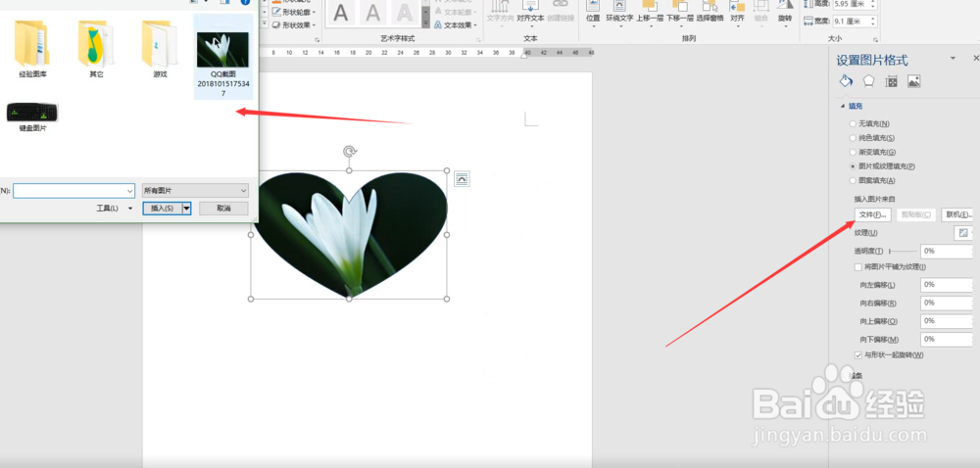Screen dimensions: 980x468
Task: Click the 向上偏移 offset field
Action: [x=947, y=321]
